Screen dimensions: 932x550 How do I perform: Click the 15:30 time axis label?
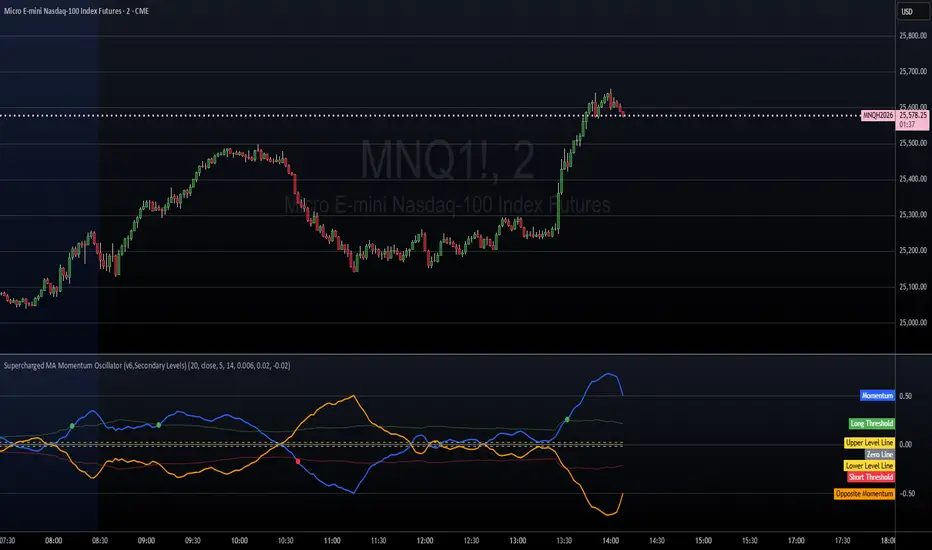(x=750, y=540)
